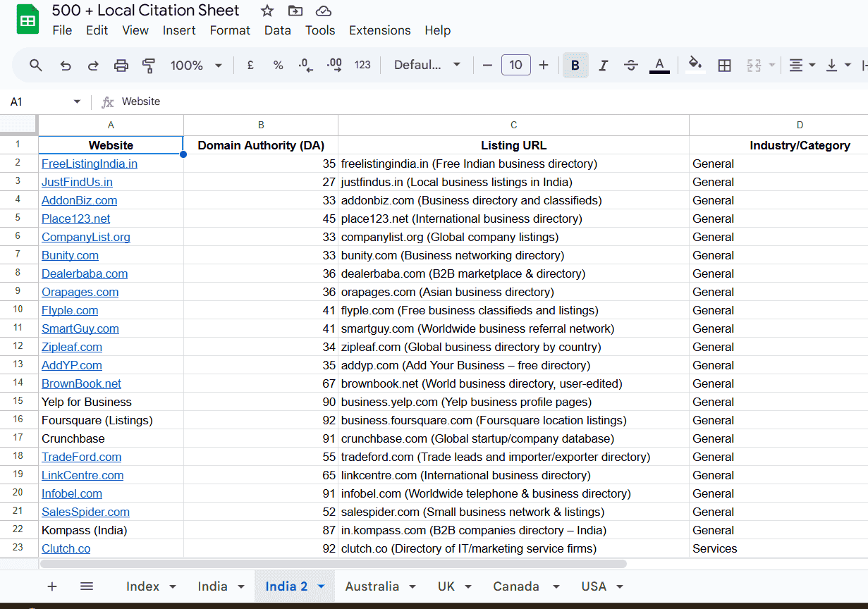
Task: Open the India 2 tab dropdown arrow
Action: click(x=322, y=586)
